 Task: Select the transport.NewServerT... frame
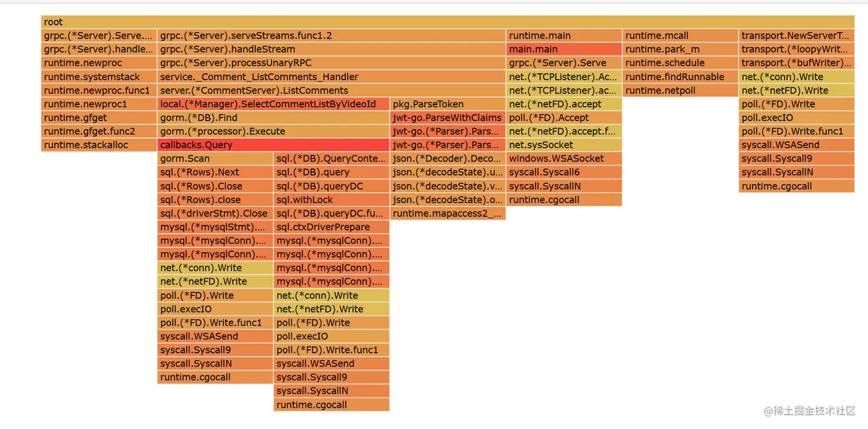(x=797, y=36)
